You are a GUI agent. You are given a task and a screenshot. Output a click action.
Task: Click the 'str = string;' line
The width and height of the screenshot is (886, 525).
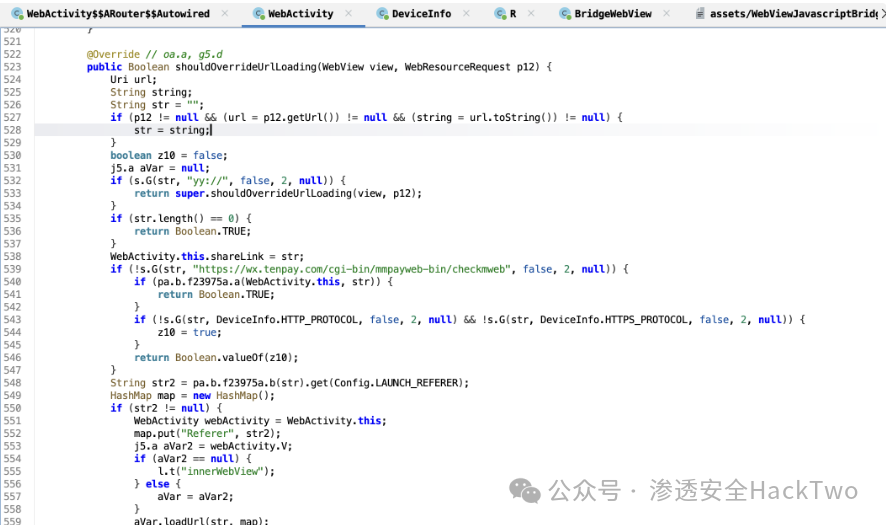(x=172, y=130)
